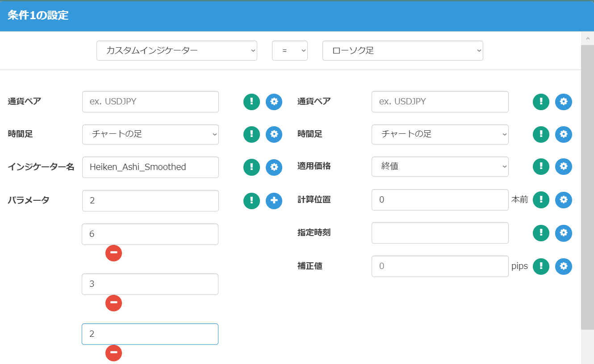Click the 補正値 pips input field

click(x=440, y=266)
